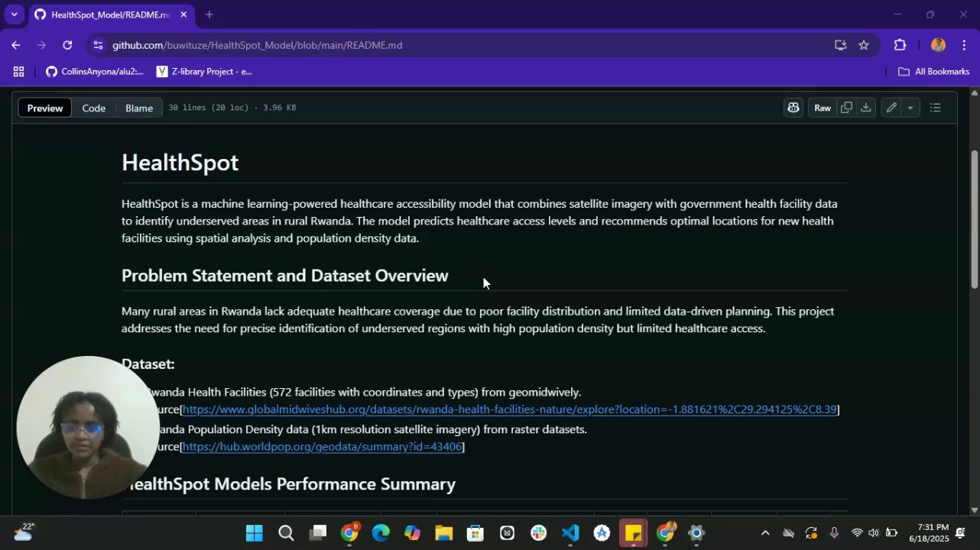Open the hub.worldpop.org geodata link
This screenshot has width=980, height=550.
tap(322, 447)
